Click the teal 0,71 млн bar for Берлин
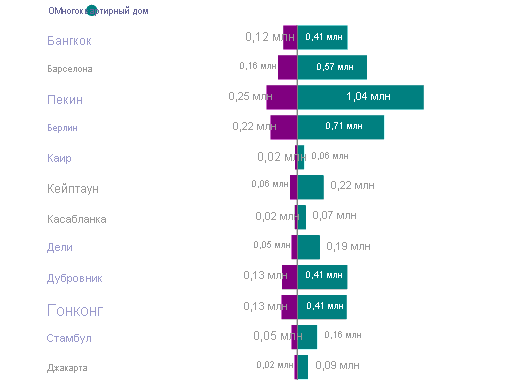The image size is (512, 384). (341, 127)
